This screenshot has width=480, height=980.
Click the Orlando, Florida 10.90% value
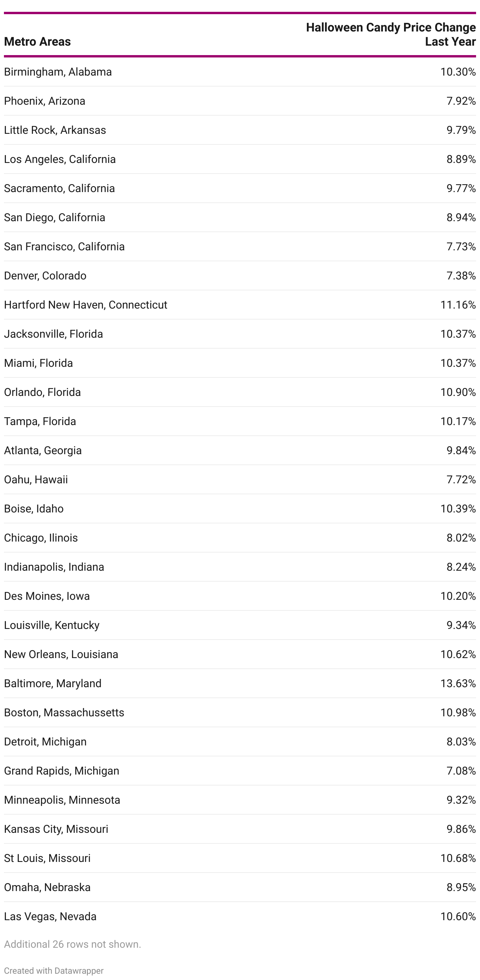pos(458,392)
